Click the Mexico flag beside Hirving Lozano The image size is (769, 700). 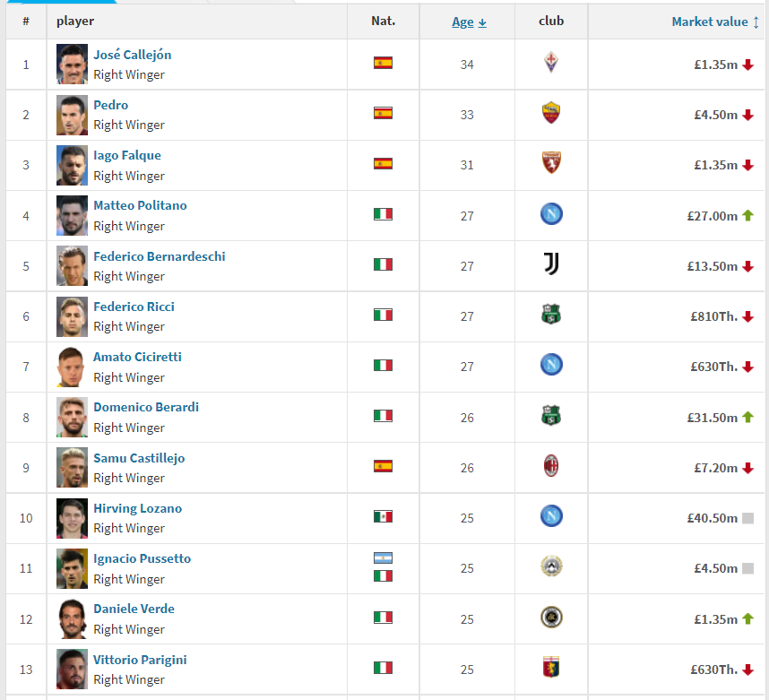click(x=383, y=517)
